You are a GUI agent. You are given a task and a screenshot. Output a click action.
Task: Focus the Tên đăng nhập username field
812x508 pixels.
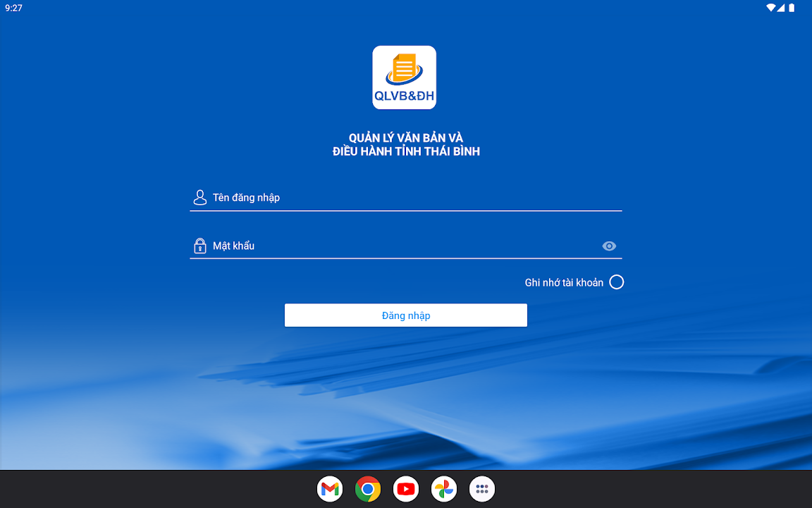click(x=416, y=198)
